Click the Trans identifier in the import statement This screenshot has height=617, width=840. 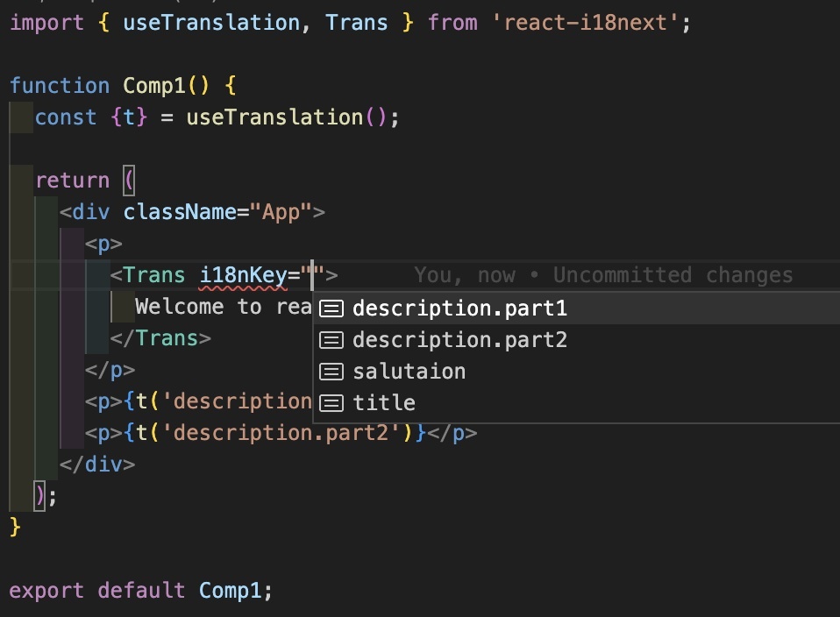coord(356,22)
